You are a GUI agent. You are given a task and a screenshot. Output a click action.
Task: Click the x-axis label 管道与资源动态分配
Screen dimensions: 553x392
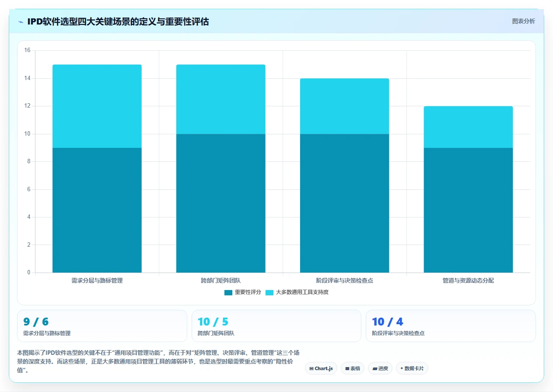point(468,280)
